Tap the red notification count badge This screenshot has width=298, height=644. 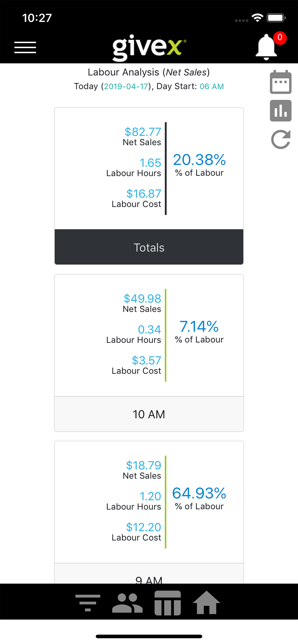(x=280, y=38)
